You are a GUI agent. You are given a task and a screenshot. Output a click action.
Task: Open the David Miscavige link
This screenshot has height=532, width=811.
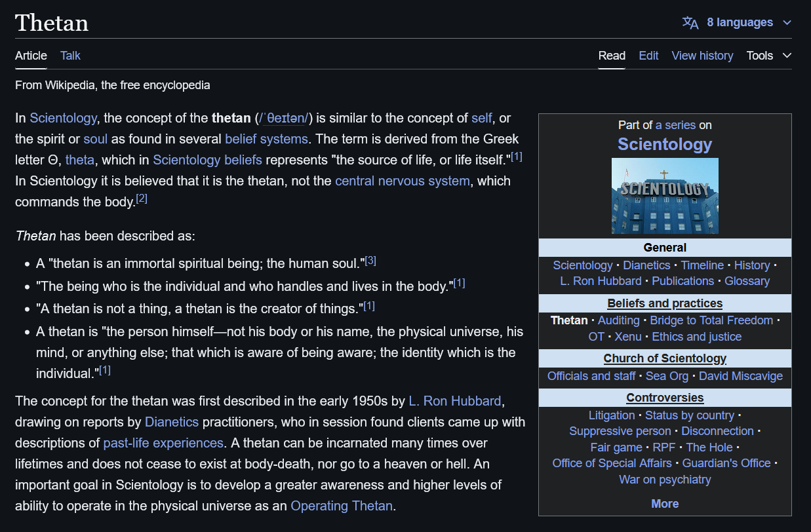tap(741, 376)
